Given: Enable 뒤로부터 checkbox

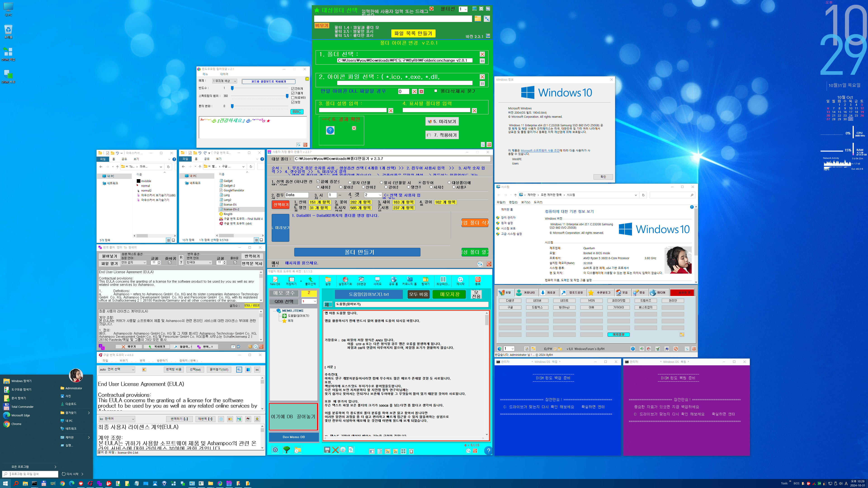Looking at the screenshot, I should 293,98.
